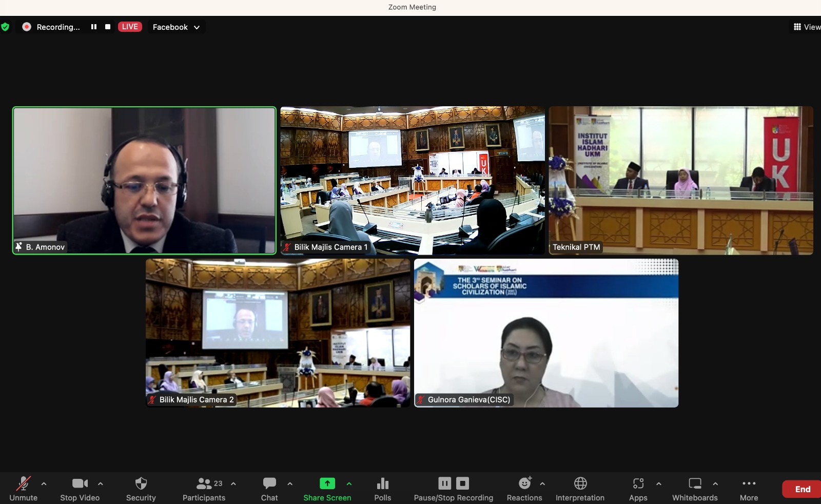Expand video options arrow beside Stop Video
821x504 pixels.
[101, 483]
